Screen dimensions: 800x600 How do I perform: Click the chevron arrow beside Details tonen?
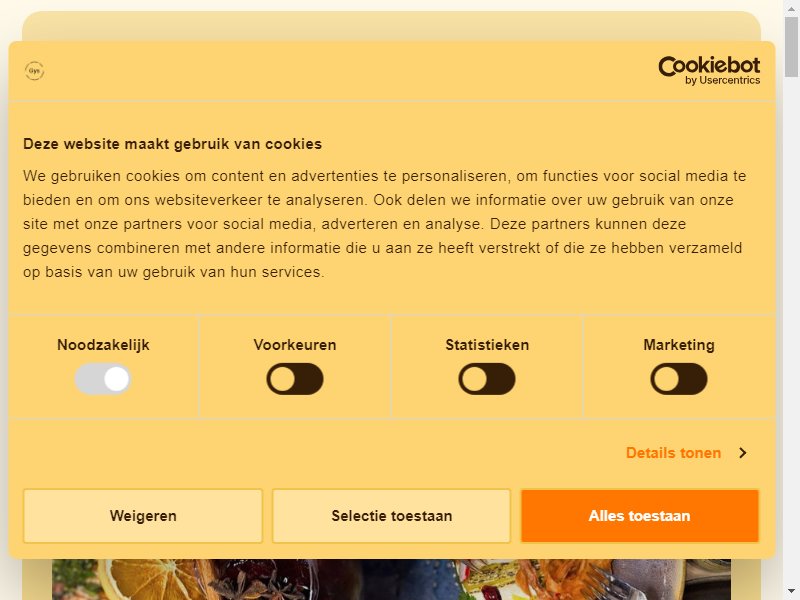point(743,453)
